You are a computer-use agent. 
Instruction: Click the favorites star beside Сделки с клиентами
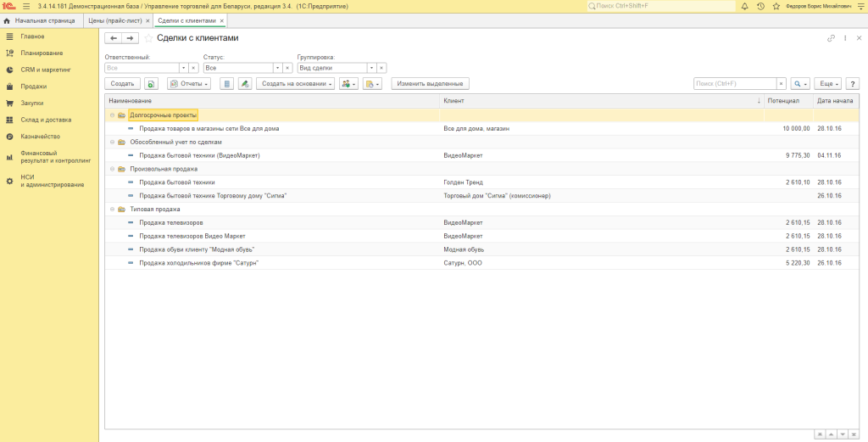pyautogui.click(x=148, y=38)
